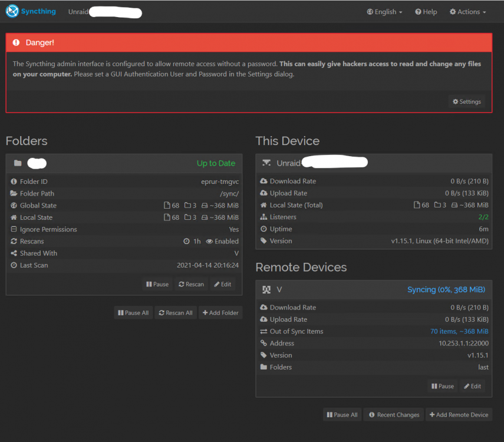Image resolution: width=504 pixels, height=442 pixels.
Task: Collapse the remote device V header
Action: (x=374, y=289)
